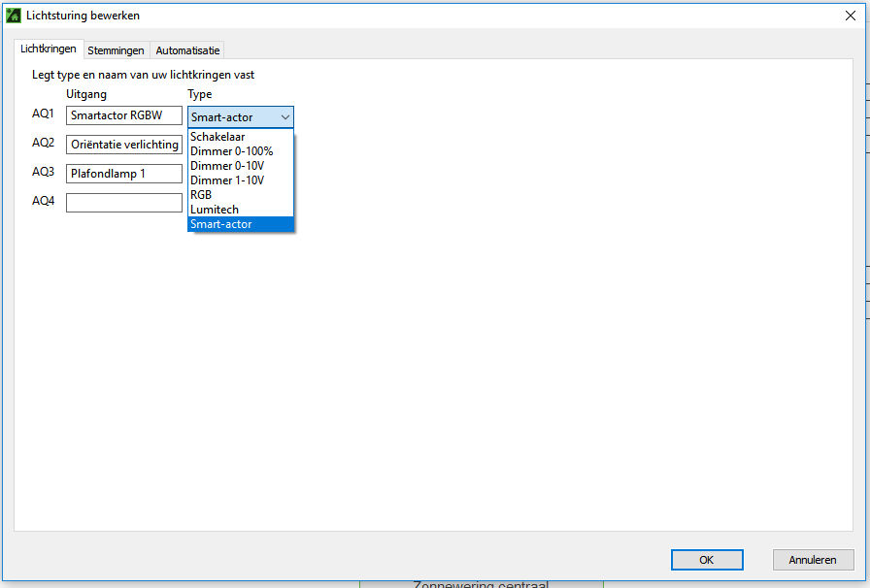Click the AQ1 Smartactor RGBW name field

pos(124,115)
